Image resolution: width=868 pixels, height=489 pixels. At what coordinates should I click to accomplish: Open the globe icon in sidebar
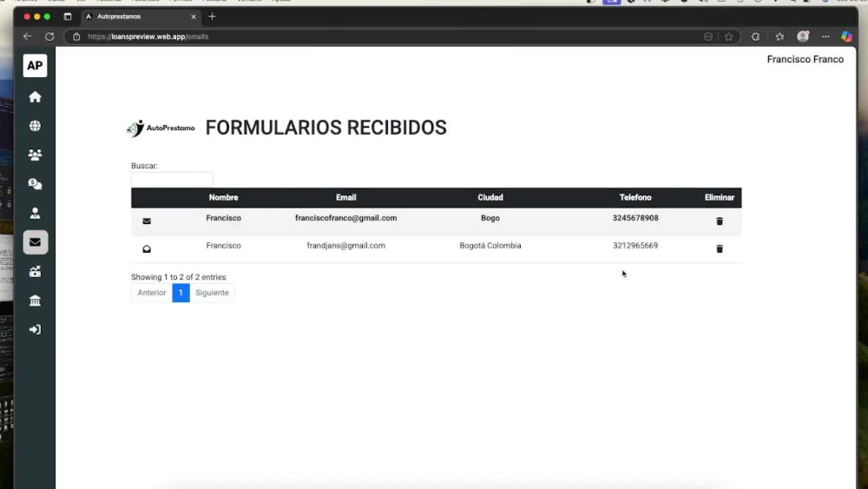[35, 126]
